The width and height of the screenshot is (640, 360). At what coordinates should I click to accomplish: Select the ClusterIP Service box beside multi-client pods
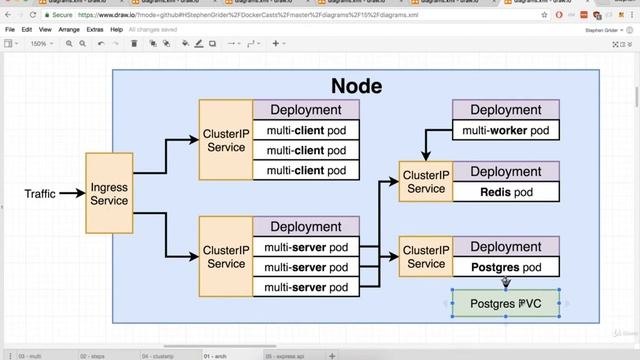click(x=226, y=140)
